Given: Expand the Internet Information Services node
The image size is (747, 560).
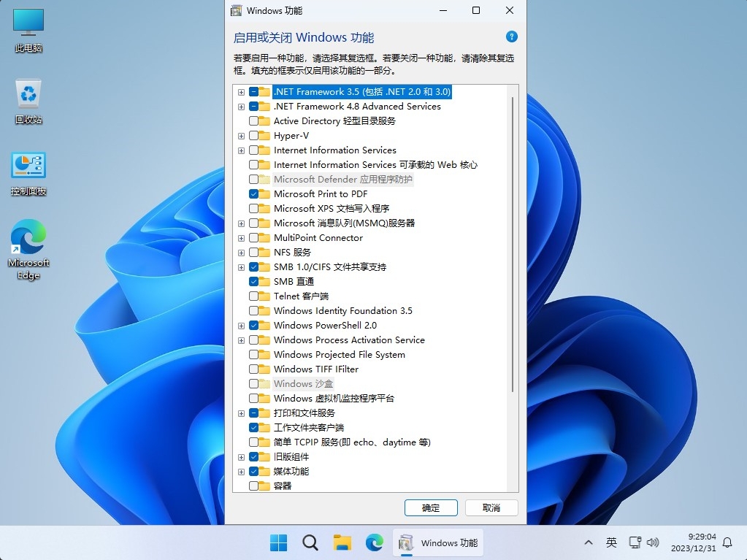Looking at the screenshot, I should point(241,150).
